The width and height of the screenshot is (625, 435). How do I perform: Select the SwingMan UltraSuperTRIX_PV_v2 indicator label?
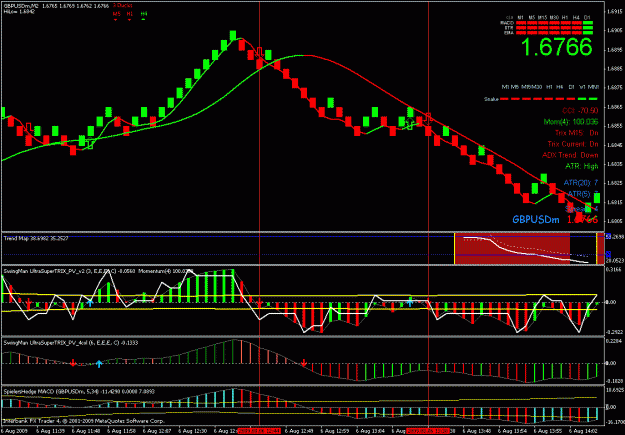(99, 271)
